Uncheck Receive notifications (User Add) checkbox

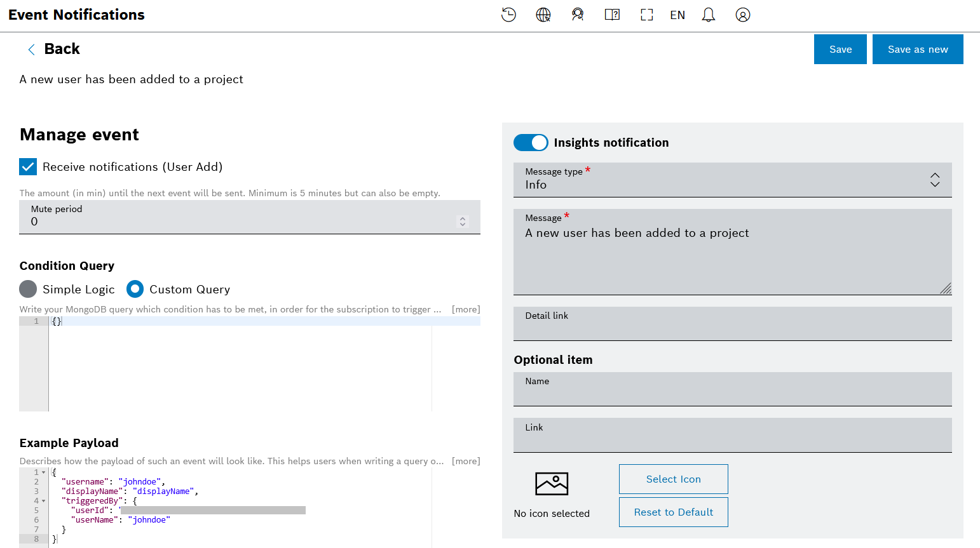(x=28, y=167)
